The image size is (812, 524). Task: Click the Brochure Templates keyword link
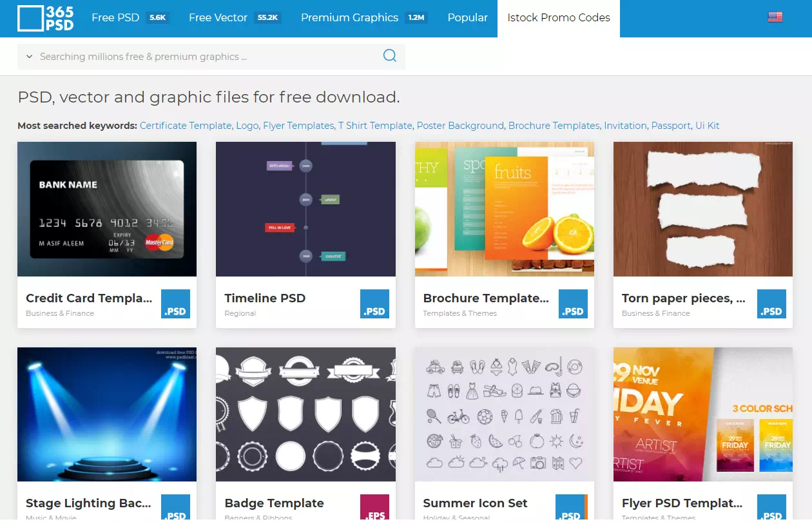pyautogui.click(x=554, y=126)
